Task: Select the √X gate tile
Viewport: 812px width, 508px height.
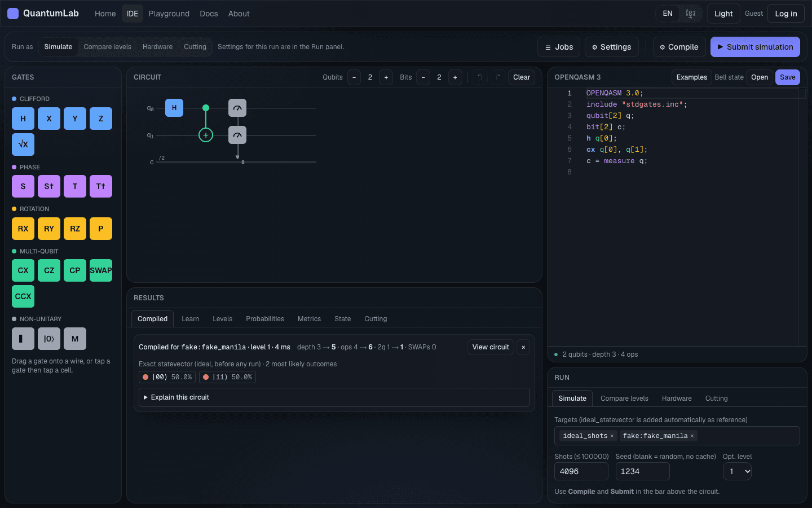Action: 23,144
